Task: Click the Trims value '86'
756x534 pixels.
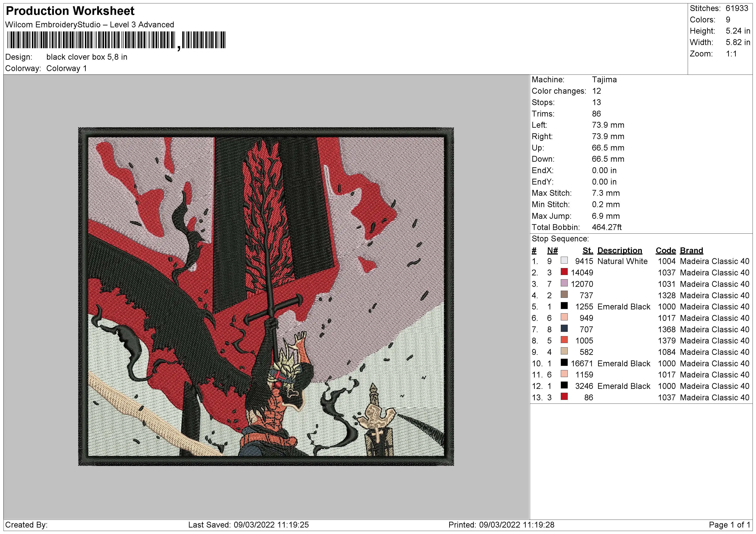Action: tap(596, 114)
